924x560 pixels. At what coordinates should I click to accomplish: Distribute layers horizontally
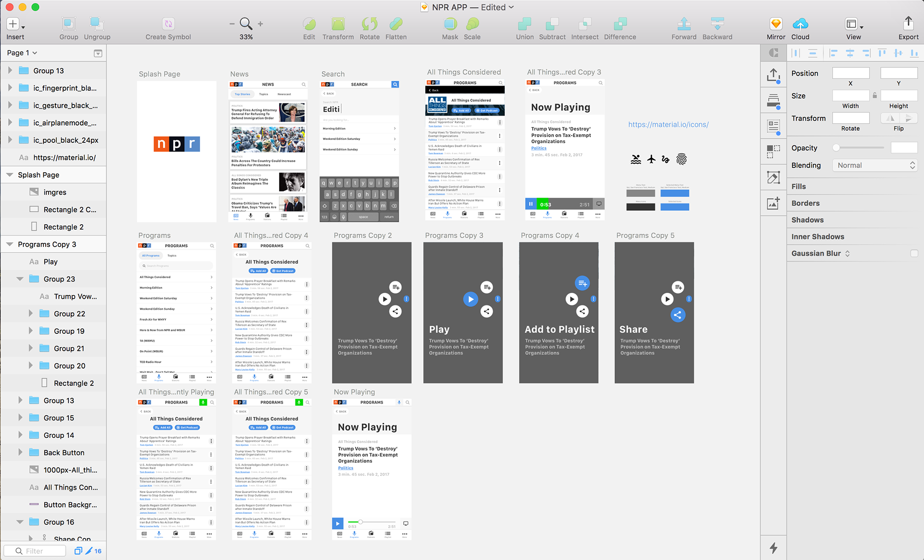(x=796, y=53)
